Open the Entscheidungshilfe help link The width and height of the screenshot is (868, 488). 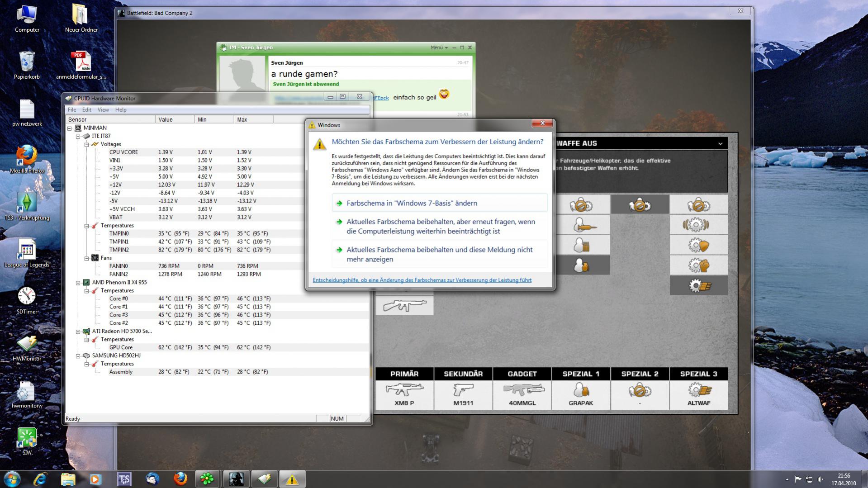(x=422, y=280)
